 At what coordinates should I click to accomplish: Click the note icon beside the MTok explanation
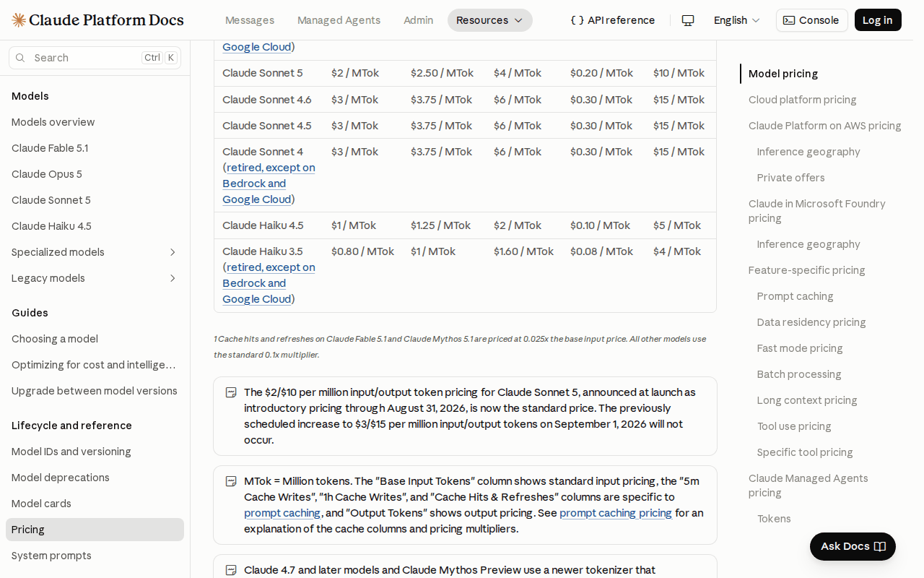click(x=231, y=481)
